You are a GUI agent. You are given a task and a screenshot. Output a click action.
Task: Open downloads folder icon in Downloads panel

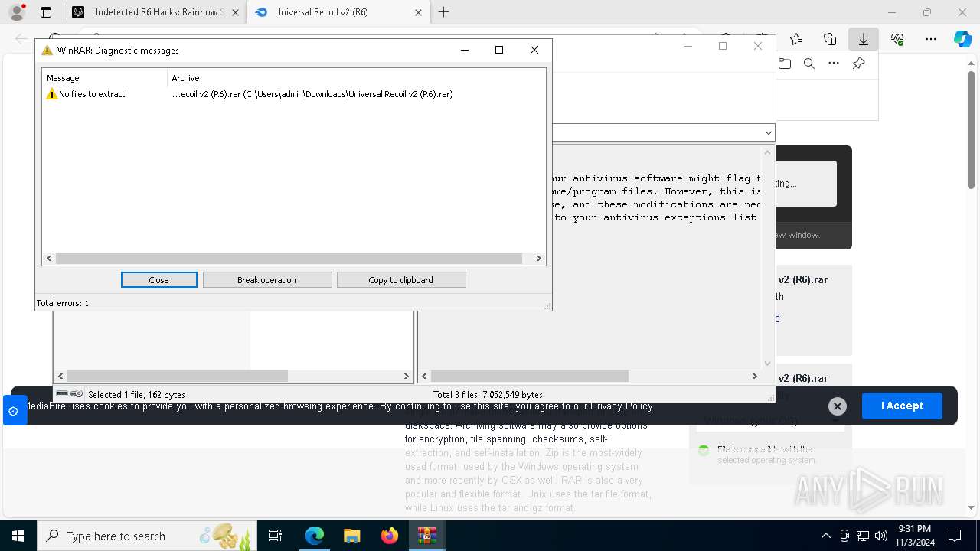pos(785,64)
